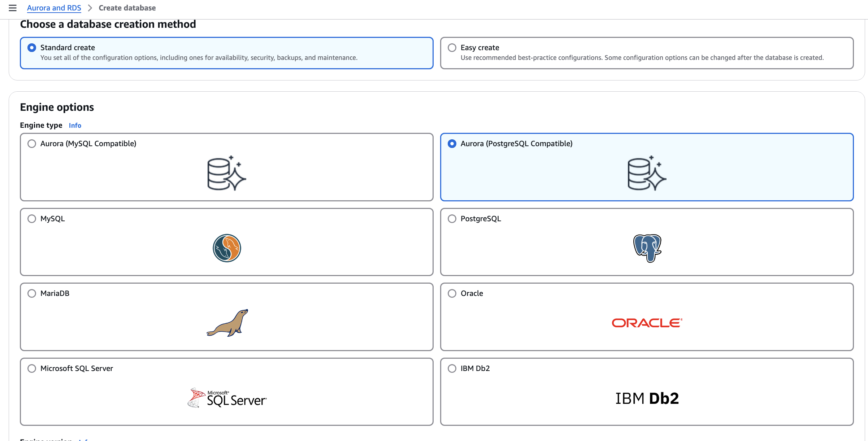Select the IBM Db2 radio button
Screen dimensions: 868x441
tap(452, 368)
